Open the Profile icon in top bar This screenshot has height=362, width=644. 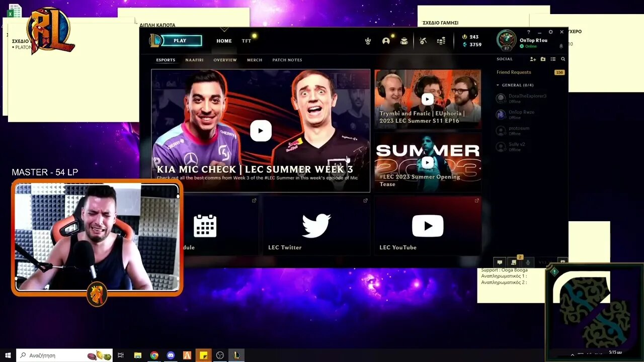pyautogui.click(x=386, y=41)
